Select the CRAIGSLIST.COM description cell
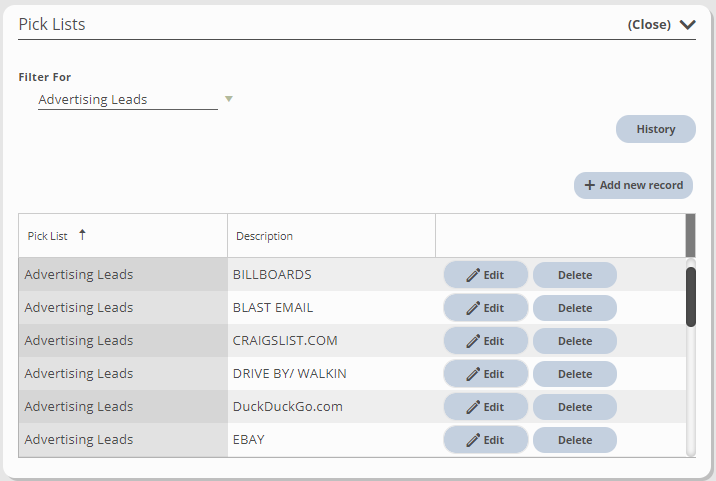This screenshot has height=481, width=716. pos(332,340)
